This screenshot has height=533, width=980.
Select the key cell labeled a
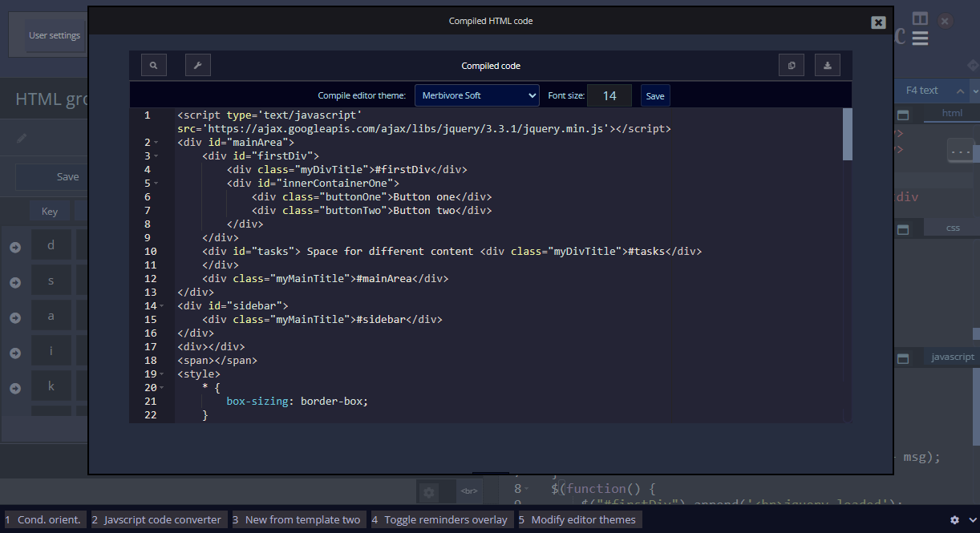(x=51, y=316)
